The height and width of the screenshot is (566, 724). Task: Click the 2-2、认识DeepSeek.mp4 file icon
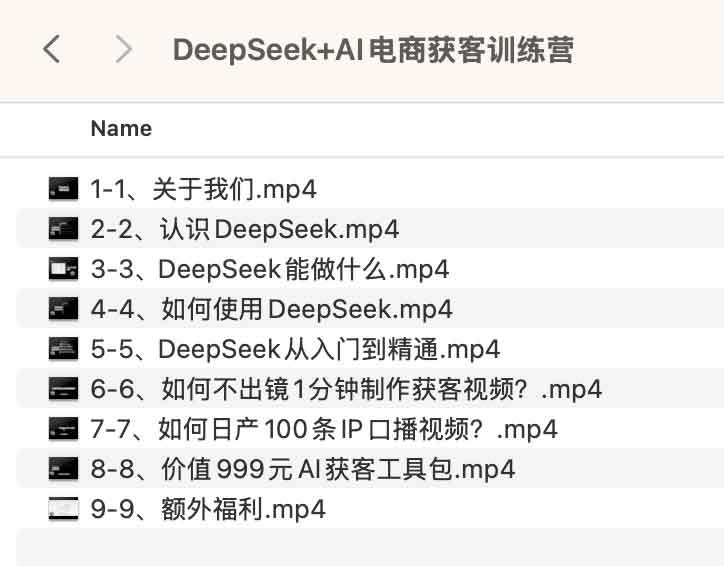click(63, 229)
